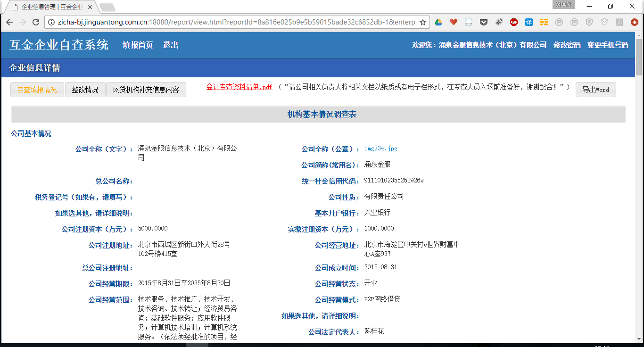Click the blue translate (译) extension icon
The height and width of the screenshot is (347, 644).
pyautogui.click(x=529, y=22)
